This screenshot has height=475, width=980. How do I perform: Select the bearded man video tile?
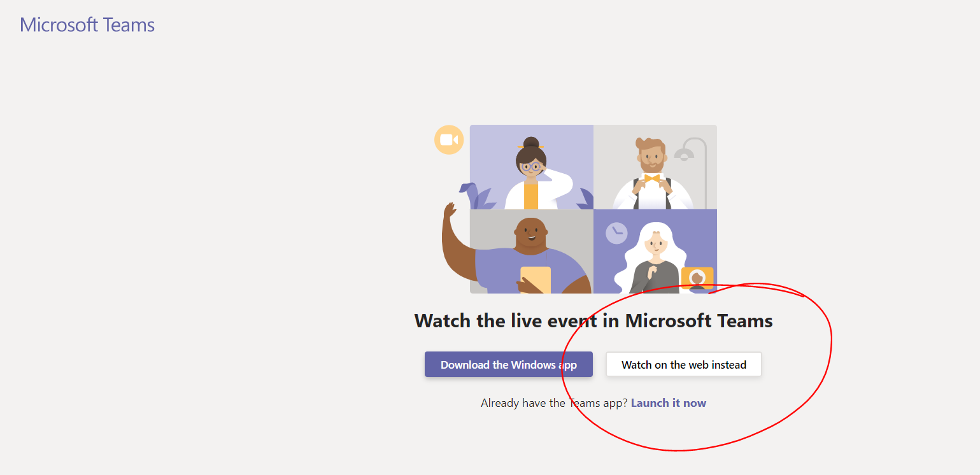coord(655,167)
